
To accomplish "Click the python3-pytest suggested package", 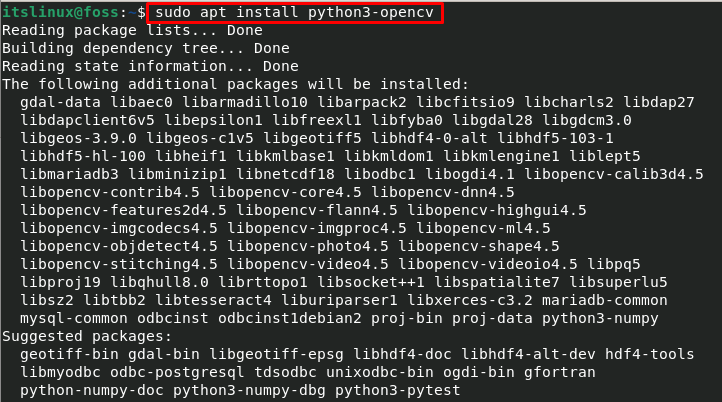I will (x=397, y=390).
